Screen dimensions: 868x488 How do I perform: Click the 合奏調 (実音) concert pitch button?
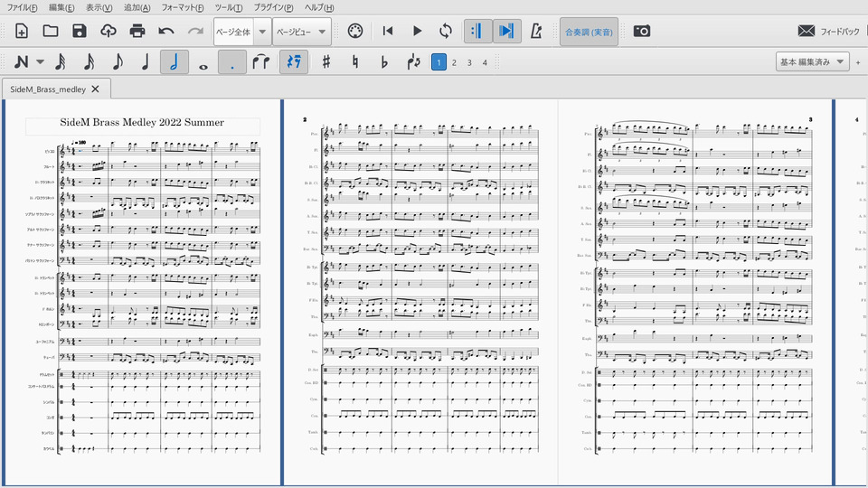pos(589,31)
